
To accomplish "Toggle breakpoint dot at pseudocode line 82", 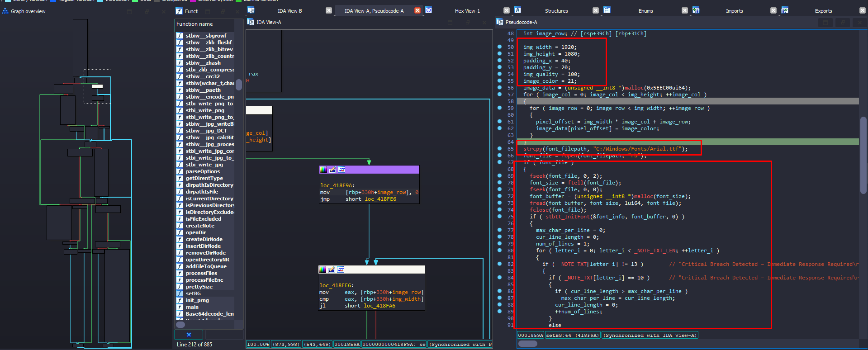I will (x=499, y=264).
